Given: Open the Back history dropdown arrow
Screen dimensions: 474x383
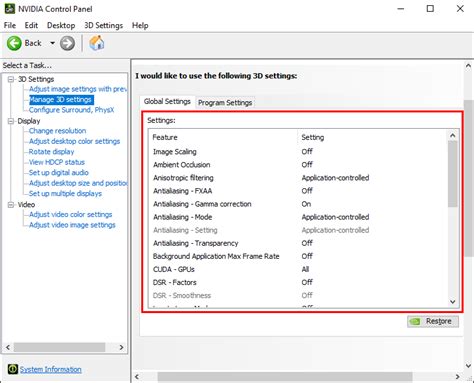Looking at the screenshot, I should (52, 43).
